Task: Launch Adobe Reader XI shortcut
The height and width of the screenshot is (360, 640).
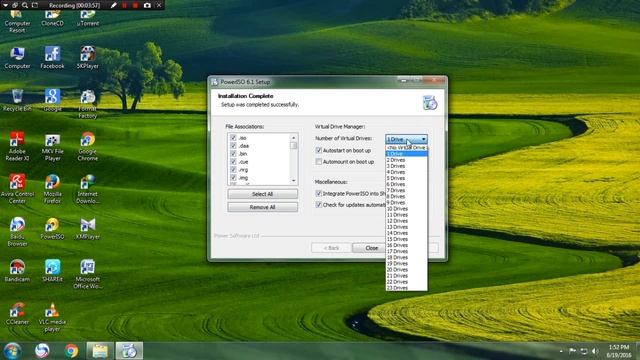Action: click(17, 146)
